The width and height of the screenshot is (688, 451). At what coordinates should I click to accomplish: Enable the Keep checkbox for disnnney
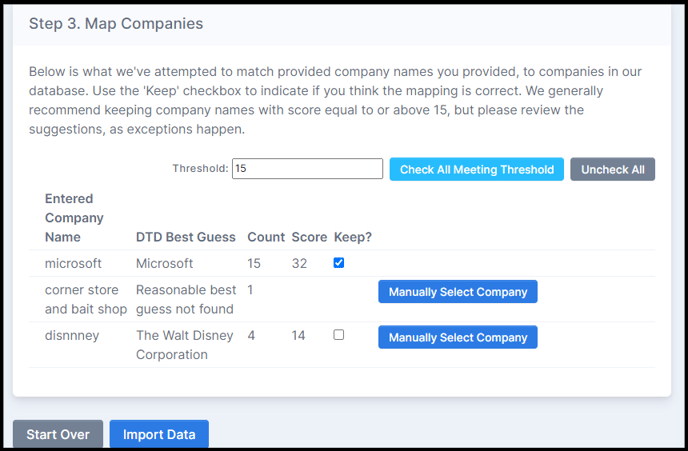pos(338,335)
